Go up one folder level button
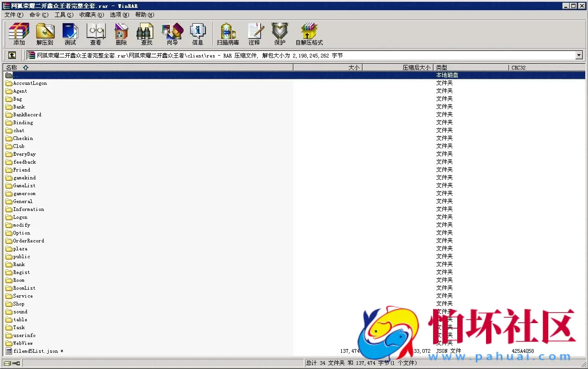Screen dimensions: 588x369 click(12, 56)
